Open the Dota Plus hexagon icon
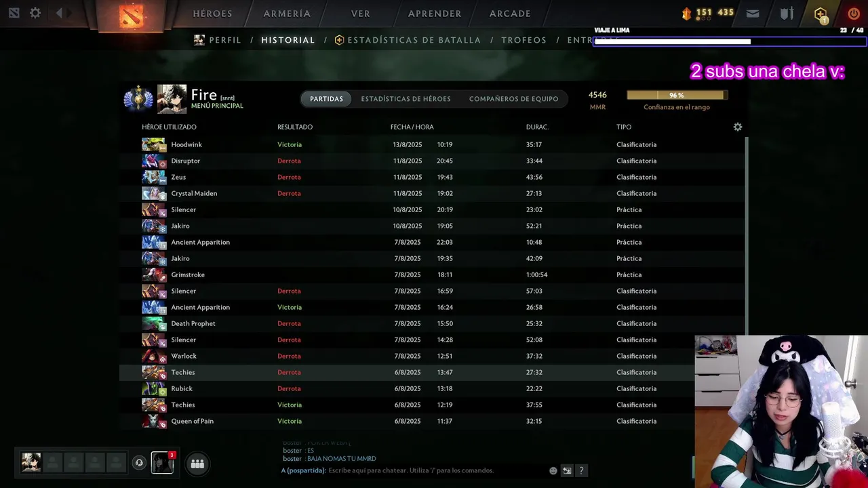Viewport: 868px width, 488px height. tap(821, 14)
